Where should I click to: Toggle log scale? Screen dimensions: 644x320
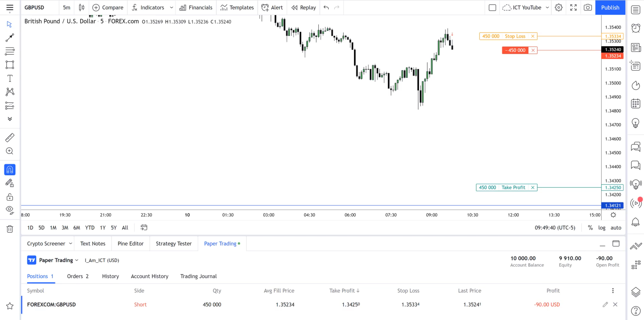602,228
